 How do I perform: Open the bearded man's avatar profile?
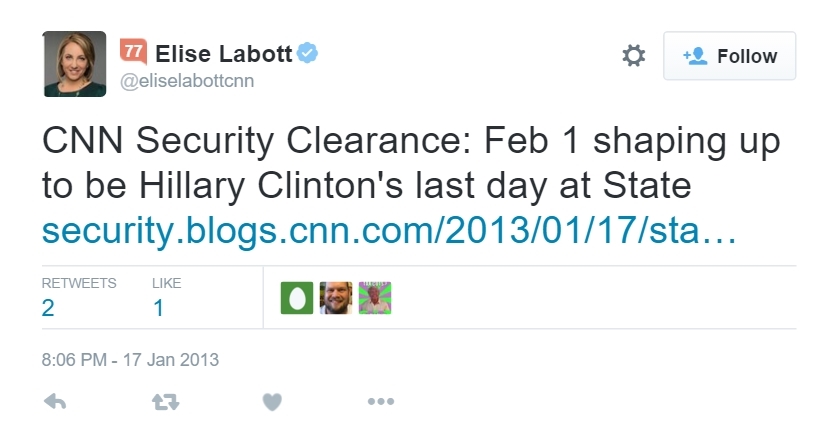[x=336, y=297]
